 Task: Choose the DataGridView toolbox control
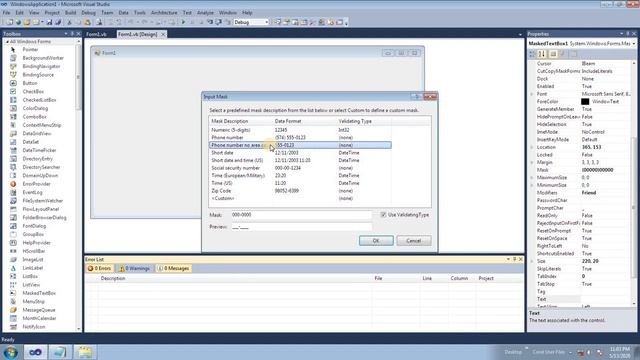(37, 133)
